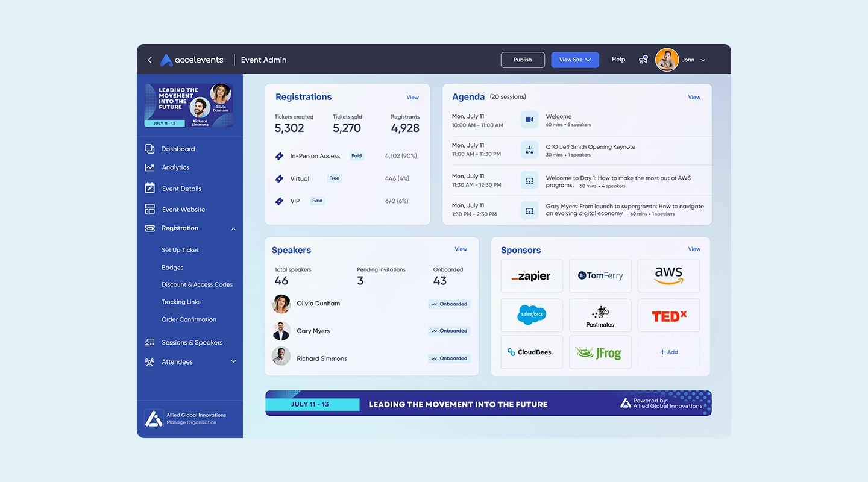Select the Sessions & Speakers icon
The width and height of the screenshot is (868, 482).
[149, 342]
